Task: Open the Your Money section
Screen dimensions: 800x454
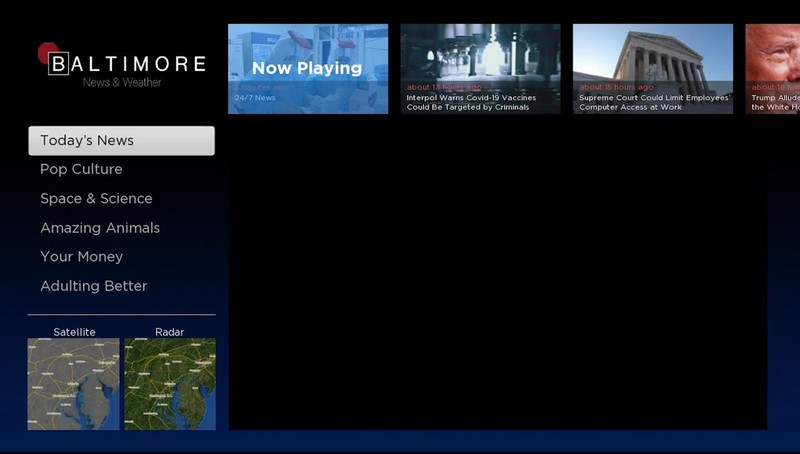Action: point(81,257)
